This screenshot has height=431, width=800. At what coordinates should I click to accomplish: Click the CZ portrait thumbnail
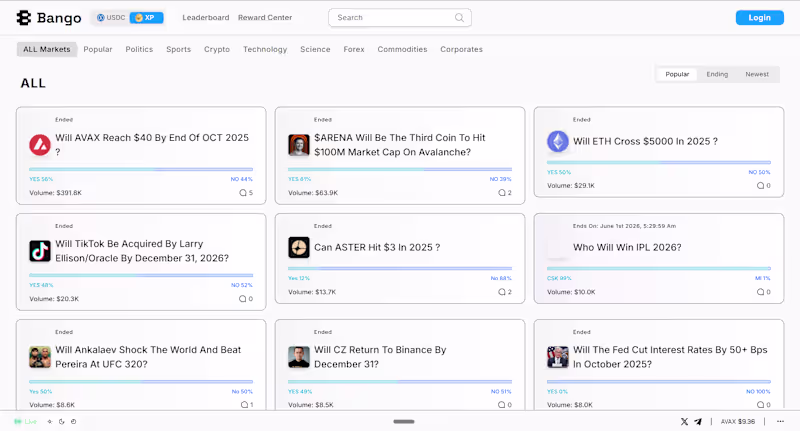pyautogui.click(x=298, y=357)
